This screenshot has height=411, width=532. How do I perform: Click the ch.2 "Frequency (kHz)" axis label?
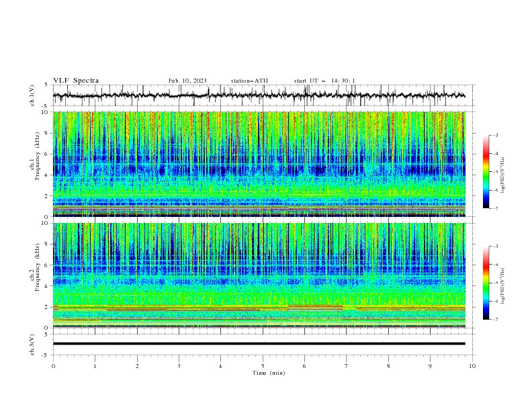pyautogui.click(x=38, y=267)
